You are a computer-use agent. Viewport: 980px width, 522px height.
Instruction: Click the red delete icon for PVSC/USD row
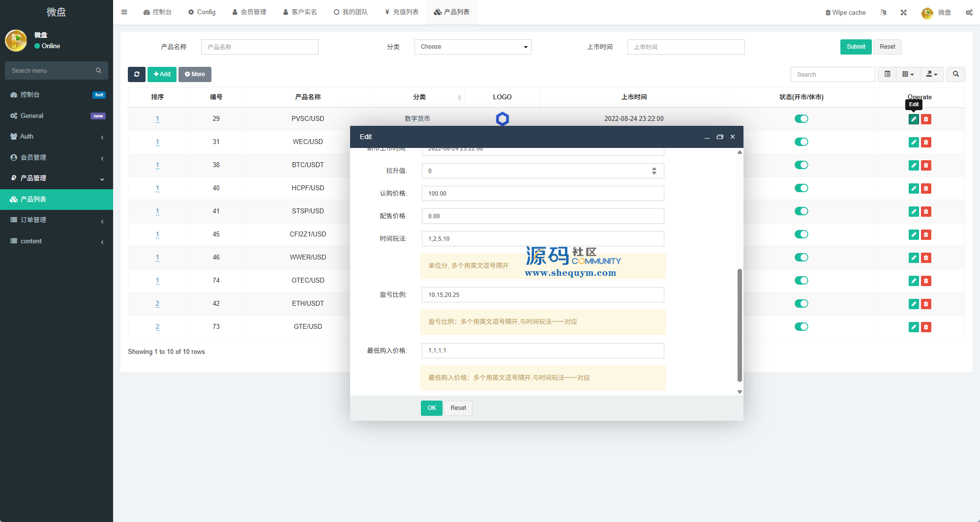click(926, 119)
